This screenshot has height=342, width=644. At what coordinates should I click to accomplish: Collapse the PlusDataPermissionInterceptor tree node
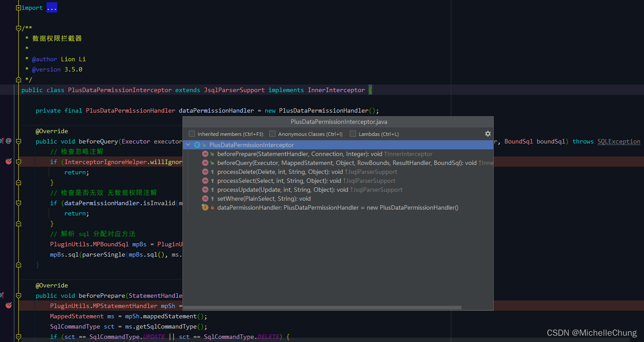tap(188, 145)
